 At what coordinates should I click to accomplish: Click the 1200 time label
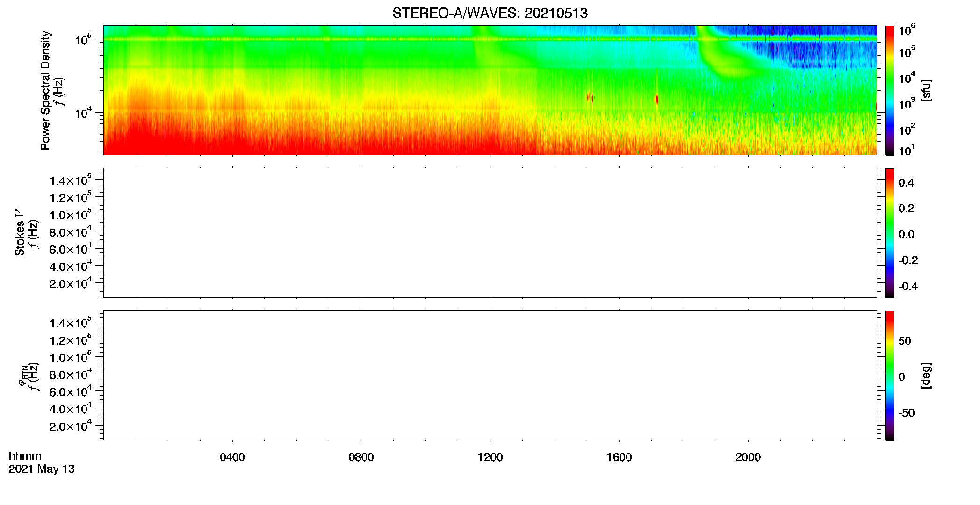(x=490, y=457)
